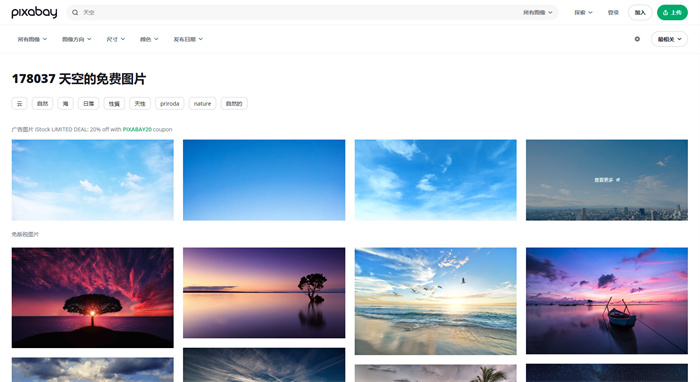
Task: Click the 登录 link
Action: (613, 12)
